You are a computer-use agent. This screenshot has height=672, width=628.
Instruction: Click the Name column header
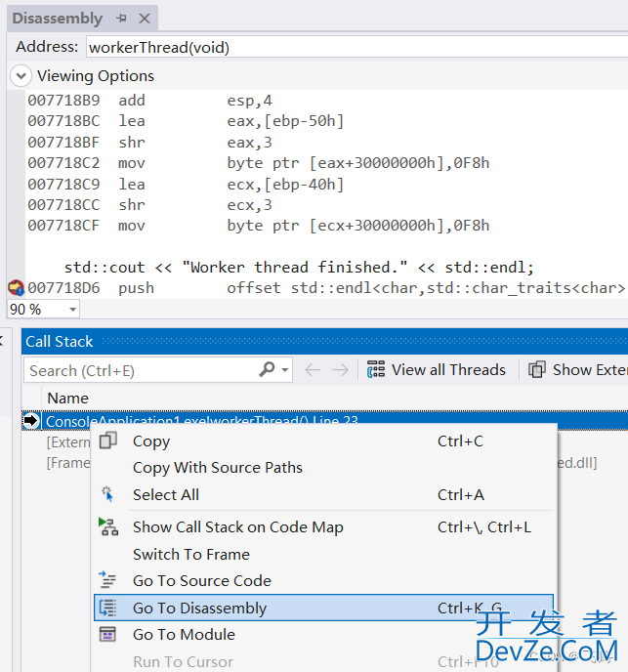click(x=67, y=399)
